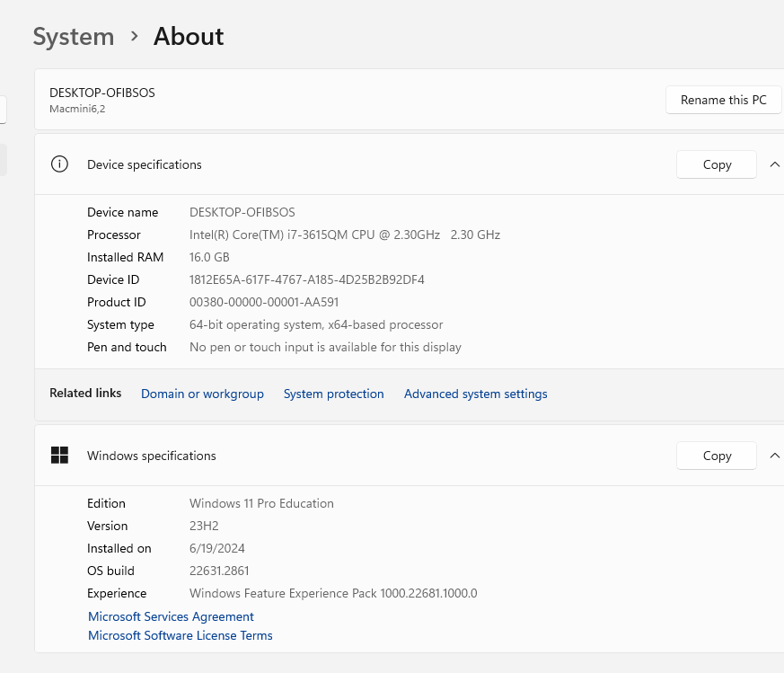Click the Product ID value text
The image size is (784, 673).
tap(264, 302)
